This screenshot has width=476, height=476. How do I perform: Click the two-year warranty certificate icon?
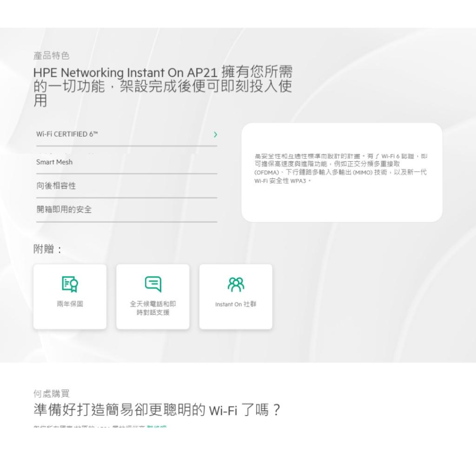click(69, 284)
